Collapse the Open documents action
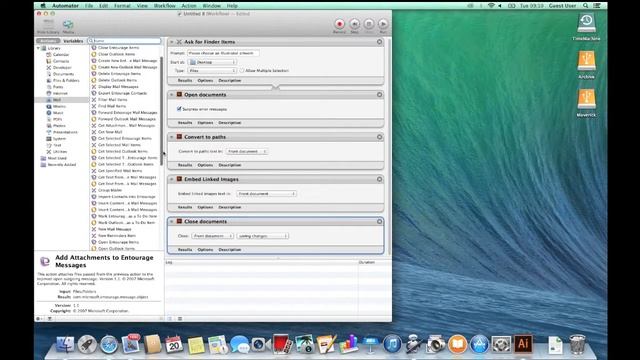The image size is (640, 360). pyautogui.click(x=171, y=95)
